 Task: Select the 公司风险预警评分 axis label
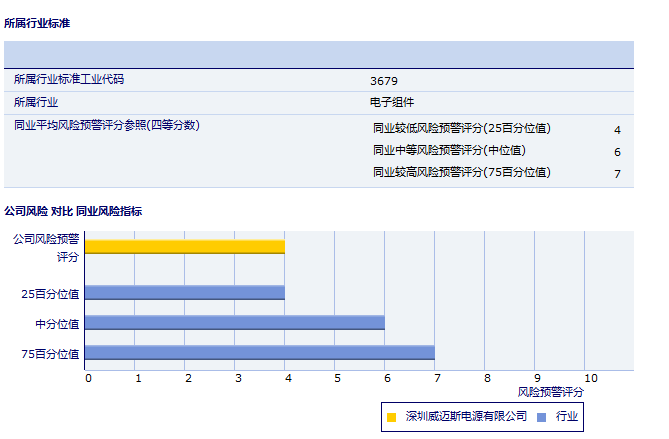(x=46, y=248)
